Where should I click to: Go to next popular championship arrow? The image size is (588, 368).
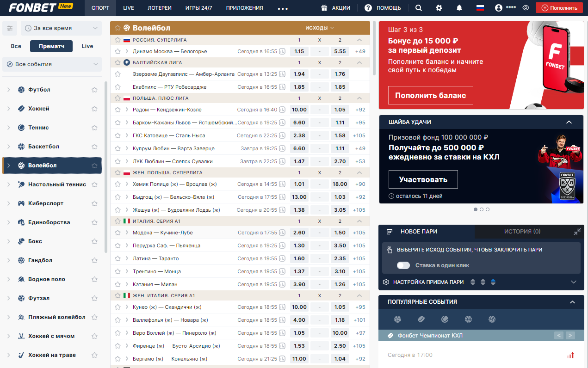[x=570, y=336]
